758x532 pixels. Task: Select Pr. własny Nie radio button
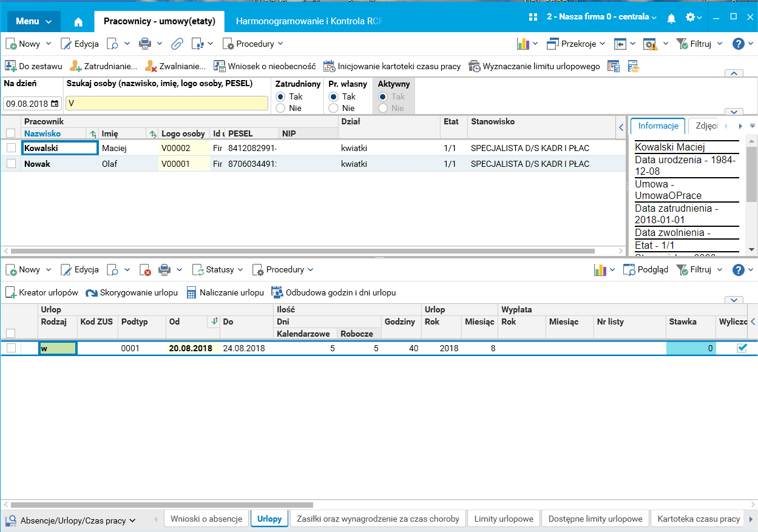[x=333, y=108]
